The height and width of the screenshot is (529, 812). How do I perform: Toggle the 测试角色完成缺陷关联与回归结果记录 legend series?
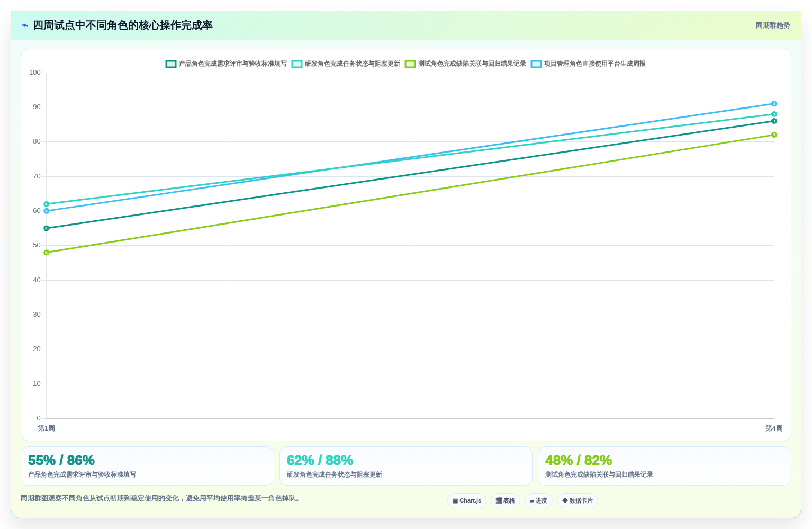[x=465, y=64]
